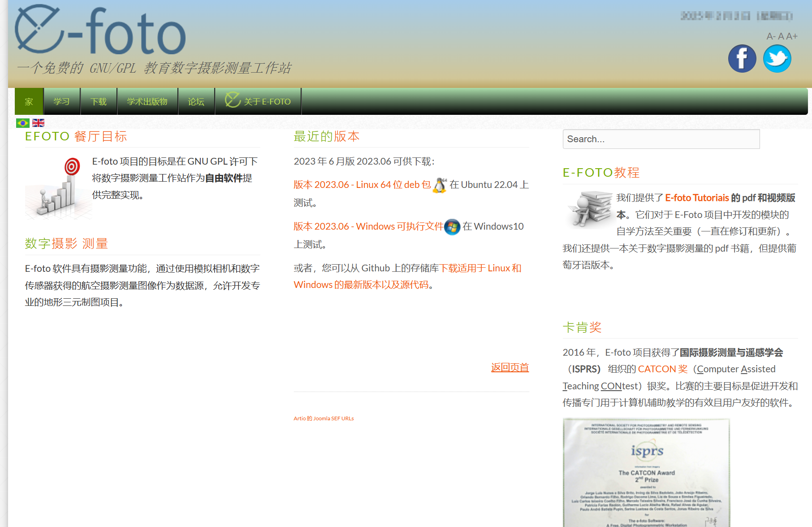This screenshot has height=527, width=812.
Task: Increase font size with A+
Action: 792,36
